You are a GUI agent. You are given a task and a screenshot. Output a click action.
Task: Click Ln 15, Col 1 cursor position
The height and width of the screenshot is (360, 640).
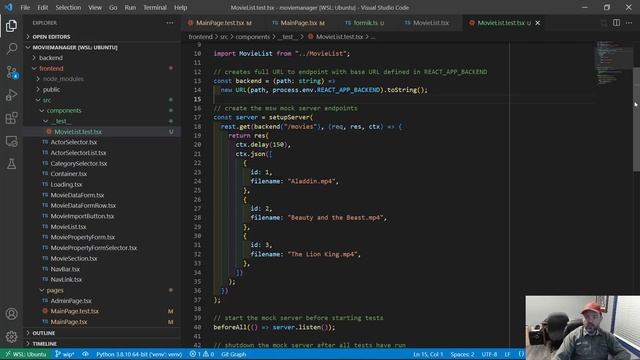pyautogui.click(x=428, y=354)
